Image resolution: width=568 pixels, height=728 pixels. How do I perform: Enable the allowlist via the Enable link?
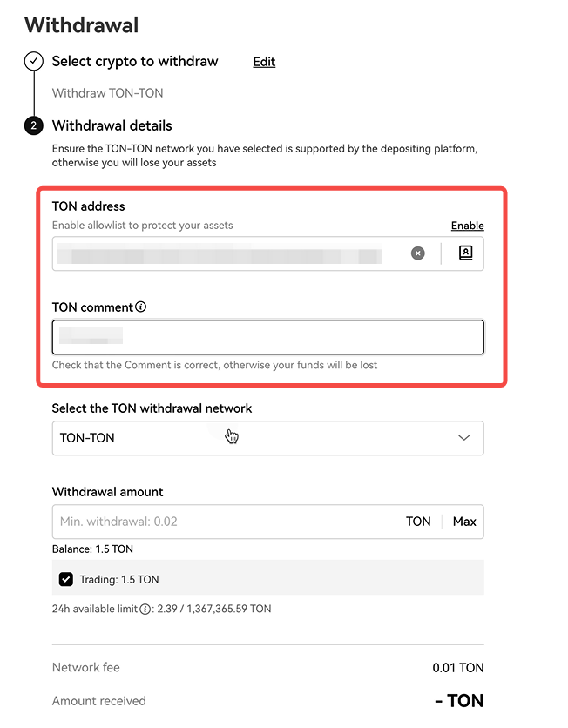(467, 226)
